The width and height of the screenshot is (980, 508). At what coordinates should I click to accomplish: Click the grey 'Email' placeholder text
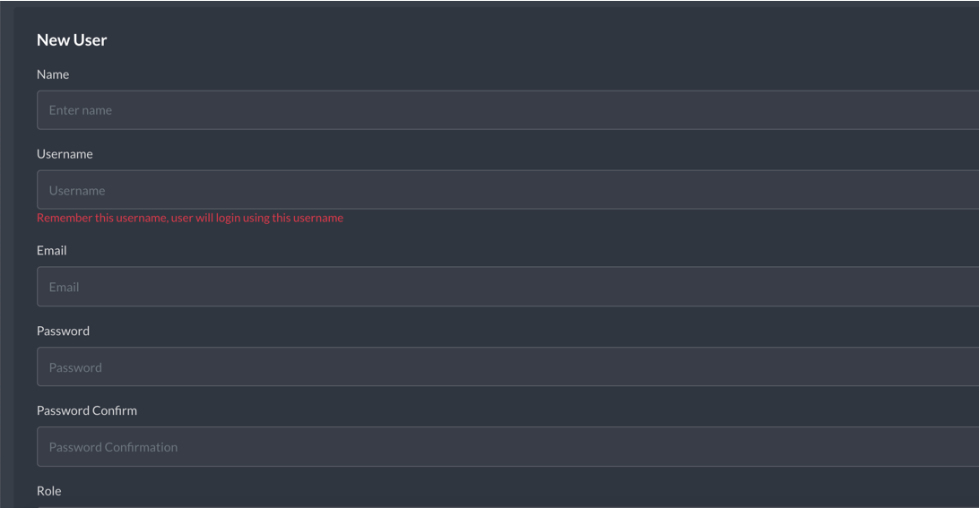pyautogui.click(x=64, y=288)
